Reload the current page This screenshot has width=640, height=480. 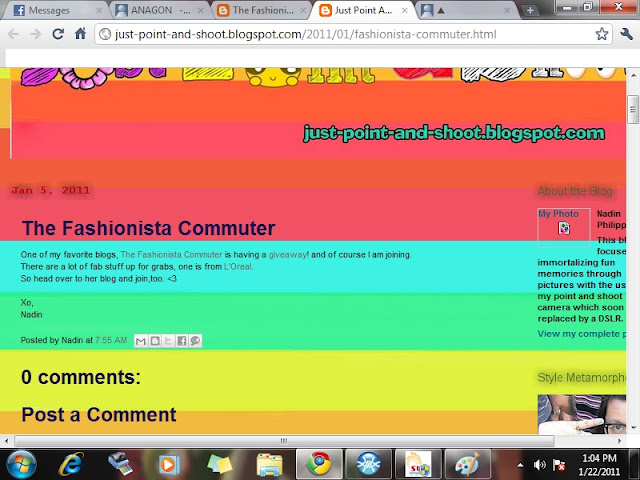click(58, 34)
